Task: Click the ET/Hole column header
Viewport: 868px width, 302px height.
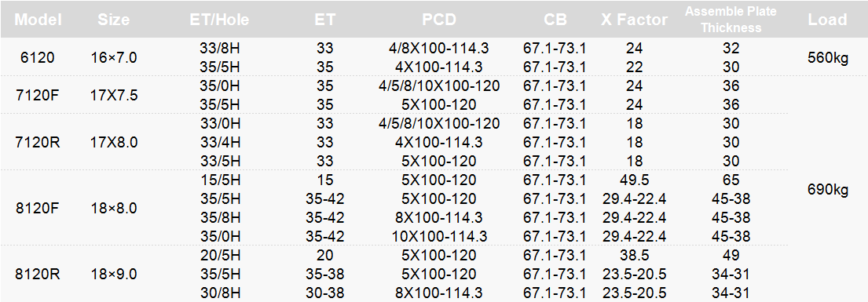Action: tap(219, 20)
